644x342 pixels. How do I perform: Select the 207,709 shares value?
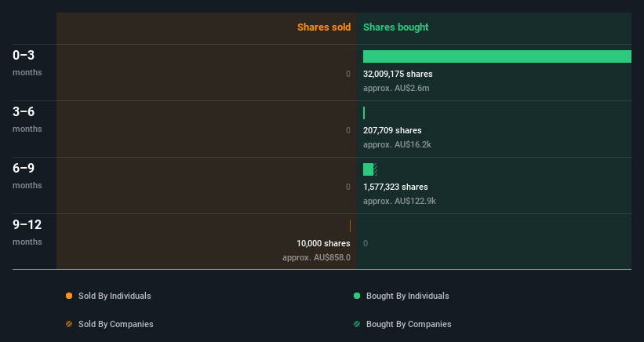coord(392,130)
